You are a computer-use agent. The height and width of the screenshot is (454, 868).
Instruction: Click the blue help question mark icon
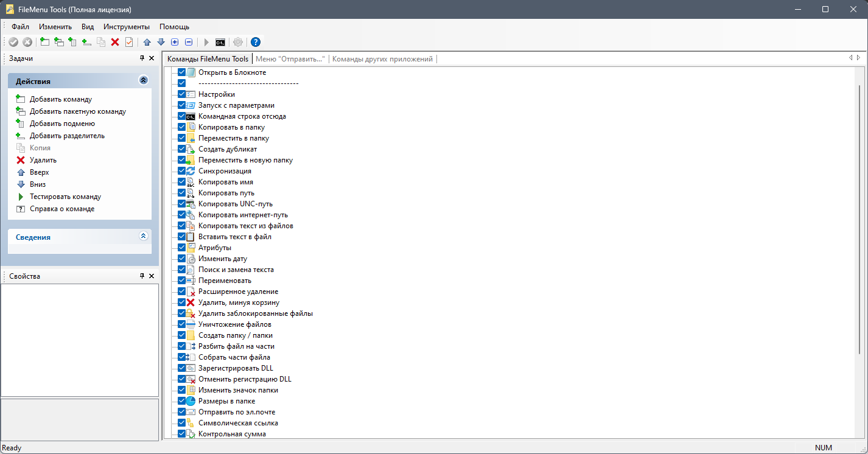[x=256, y=42]
